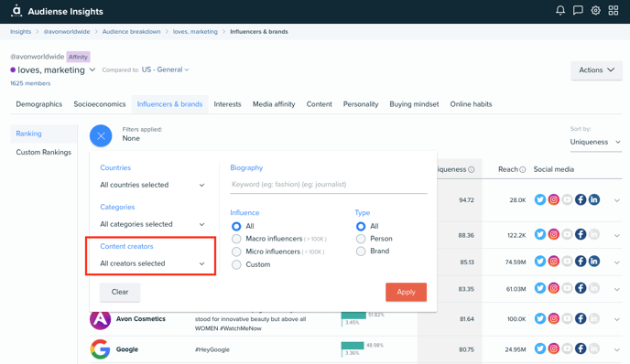Switch to the Socioeconomics tab
Screen dimensions: 630x364
click(100, 104)
